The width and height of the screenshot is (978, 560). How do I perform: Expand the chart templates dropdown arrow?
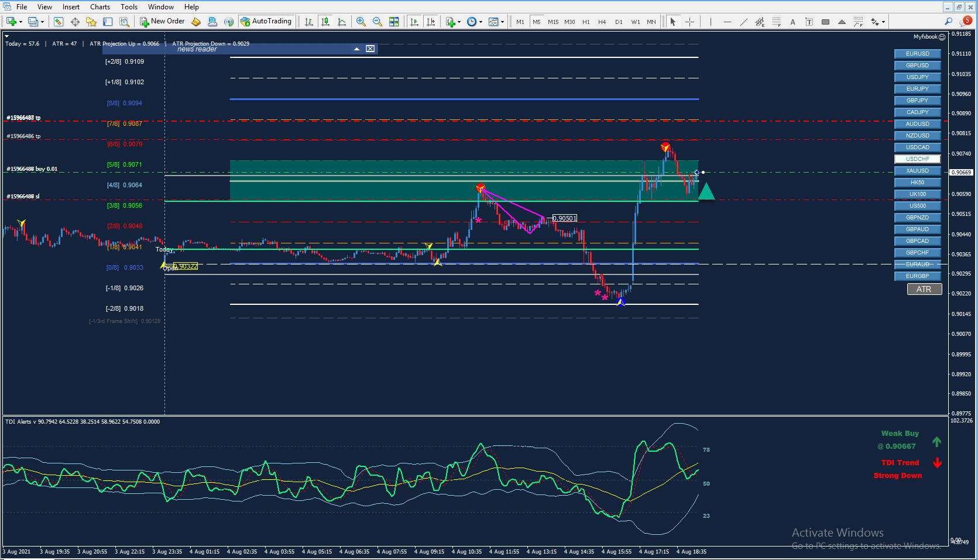(x=503, y=22)
